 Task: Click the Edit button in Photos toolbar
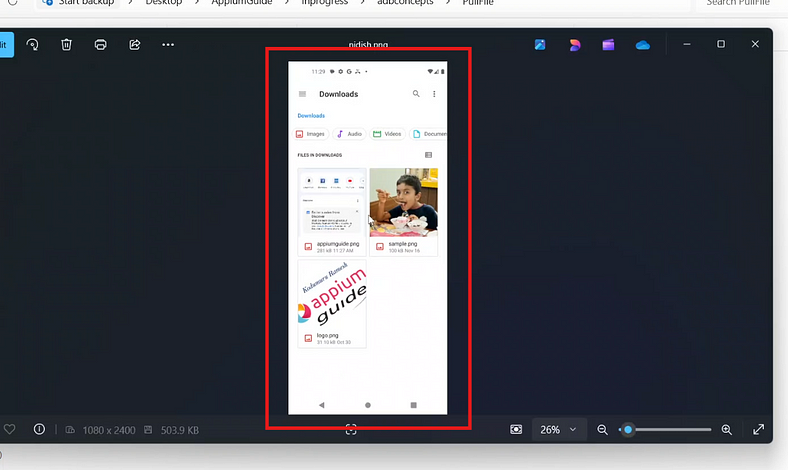(x=5, y=45)
